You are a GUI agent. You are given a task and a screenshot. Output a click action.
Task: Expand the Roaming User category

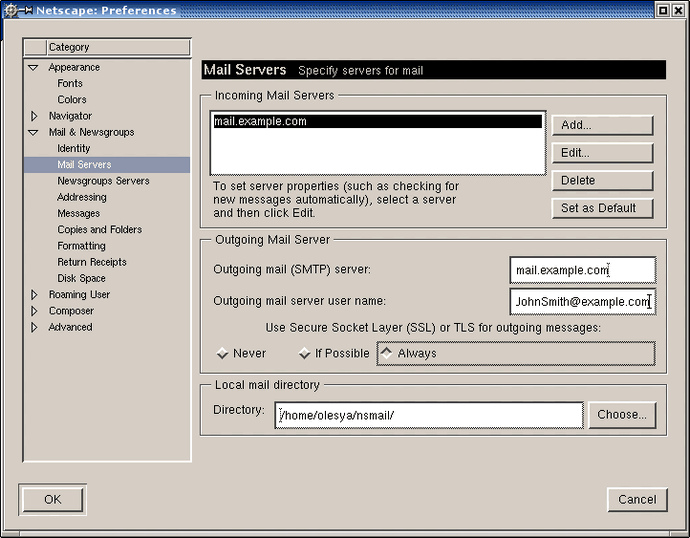coord(33,295)
